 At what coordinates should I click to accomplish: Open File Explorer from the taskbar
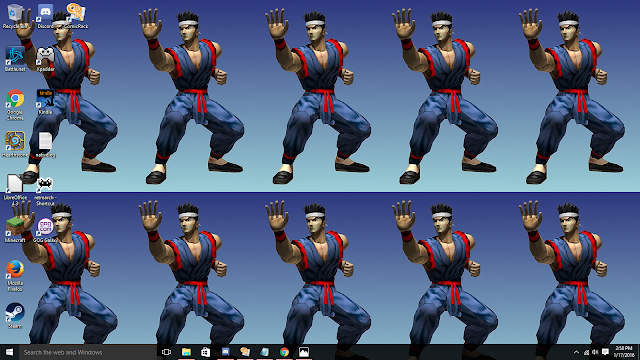point(186,352)
